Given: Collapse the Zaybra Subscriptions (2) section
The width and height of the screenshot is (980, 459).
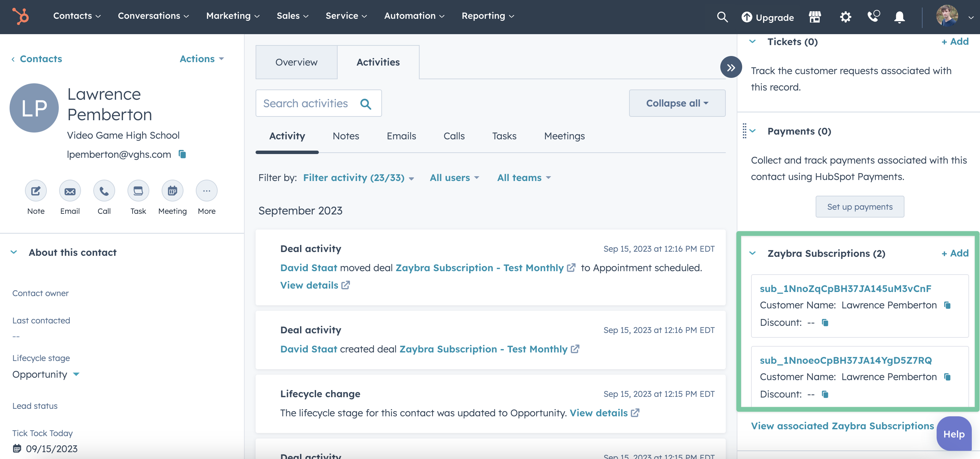Looking at the screenshot, I should click(752, 253).
